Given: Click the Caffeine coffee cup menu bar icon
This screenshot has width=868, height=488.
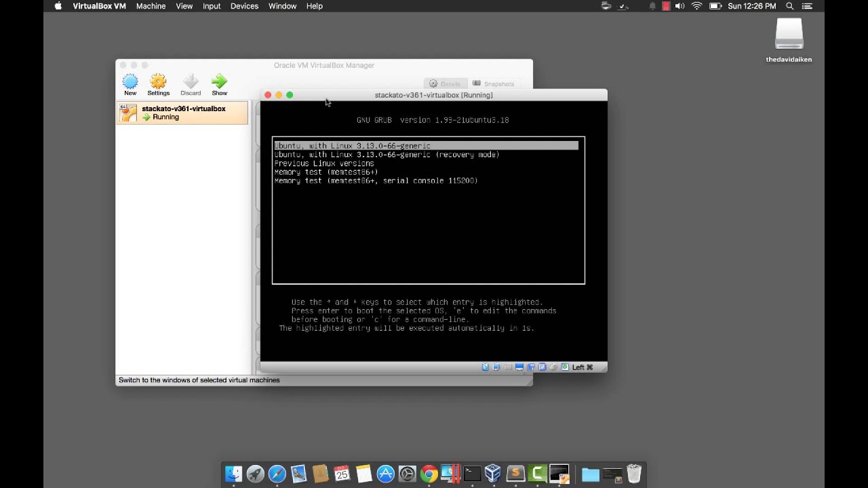Looking at the screenshot, I should click(606, 6).
